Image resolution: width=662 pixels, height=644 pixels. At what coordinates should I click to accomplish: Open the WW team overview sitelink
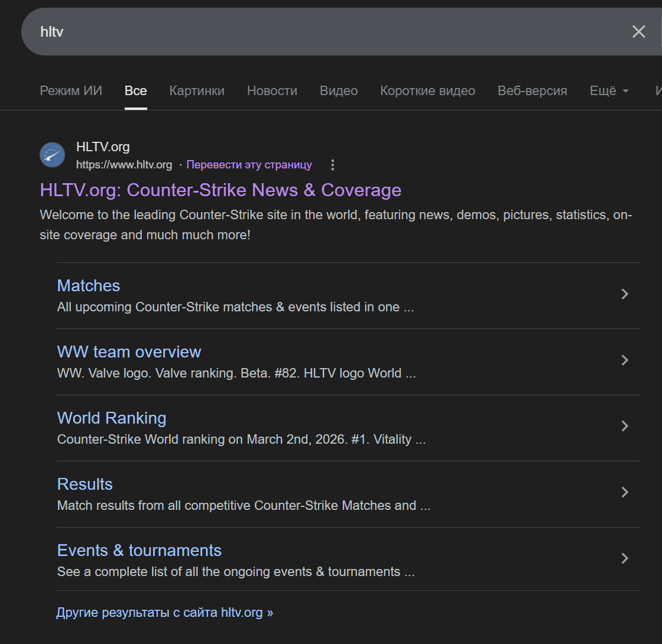(129, 352)
